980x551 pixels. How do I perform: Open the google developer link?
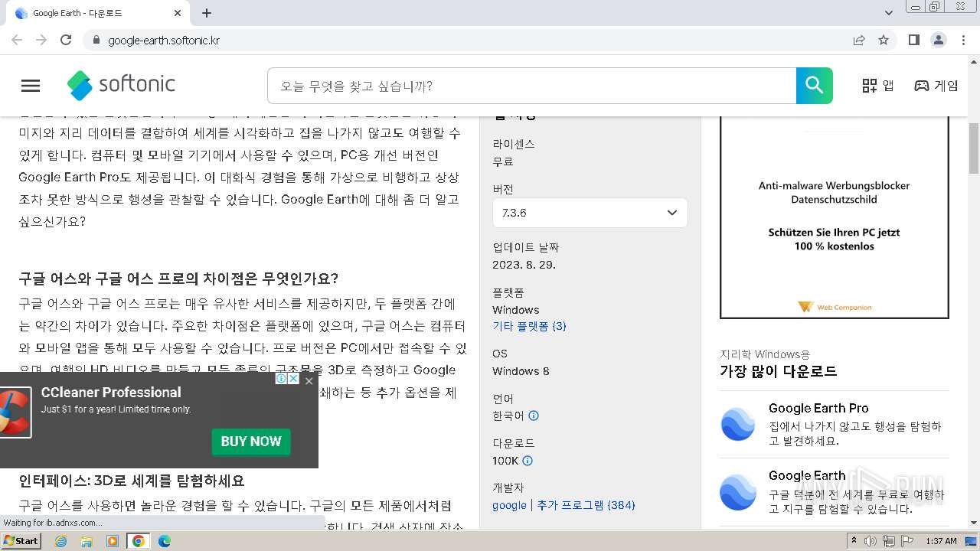pos(509,505)
